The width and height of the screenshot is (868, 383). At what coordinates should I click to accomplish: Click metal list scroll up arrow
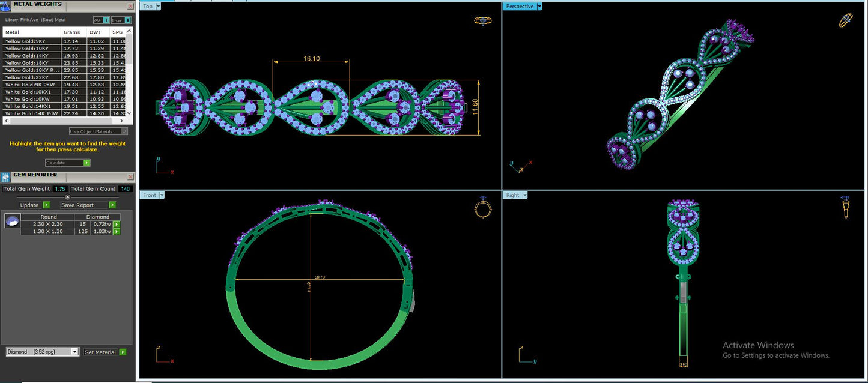129,31
